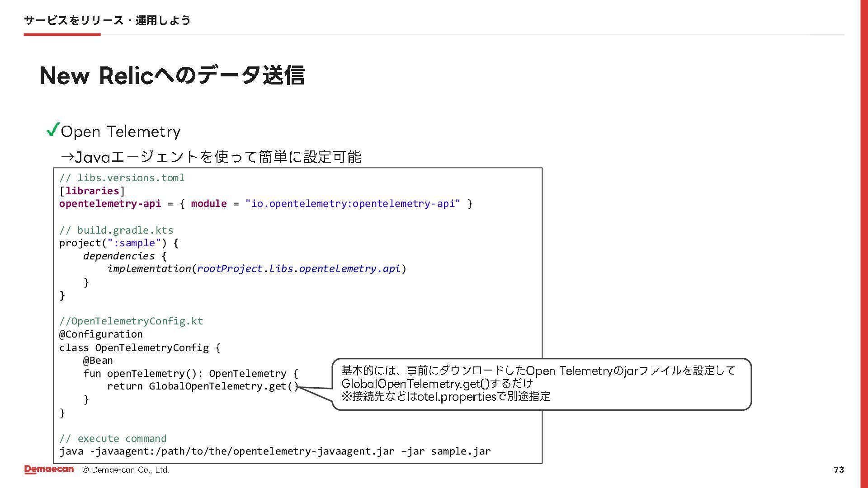Click the opentelemetry-api module string value
The width and height of the screenshot is (868, 488).
coord(353,204)
